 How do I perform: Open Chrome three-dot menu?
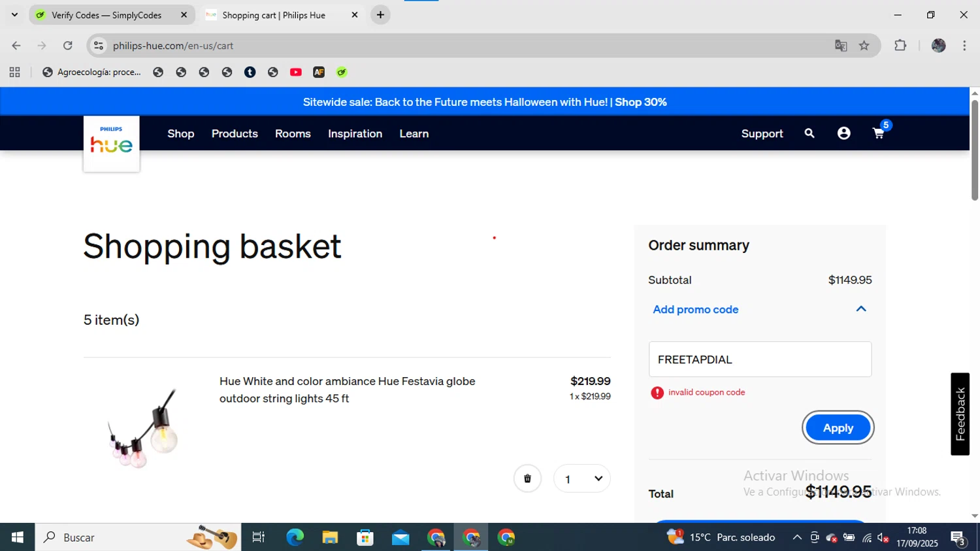tap(964, 46)
